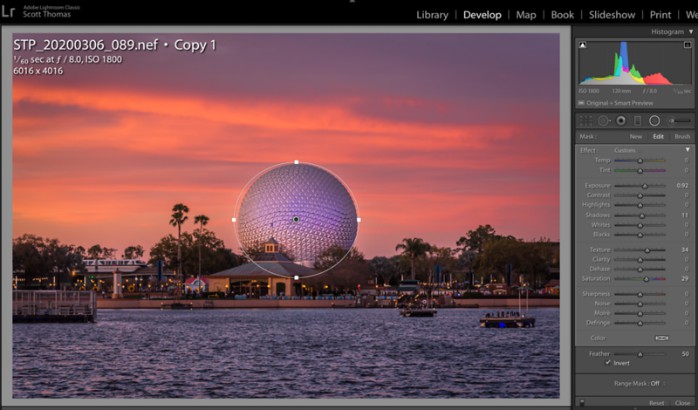The width and height of the screenshot is (698, 410).
Task: Select the Spot Removal tool
Action: click(604, 121)
